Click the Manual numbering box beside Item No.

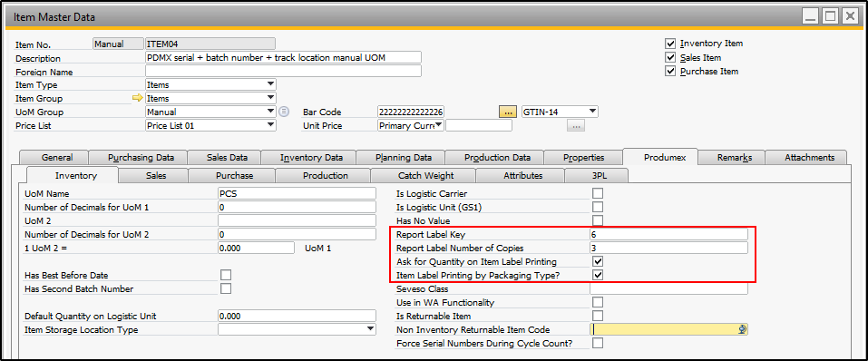tap(117, 44)
